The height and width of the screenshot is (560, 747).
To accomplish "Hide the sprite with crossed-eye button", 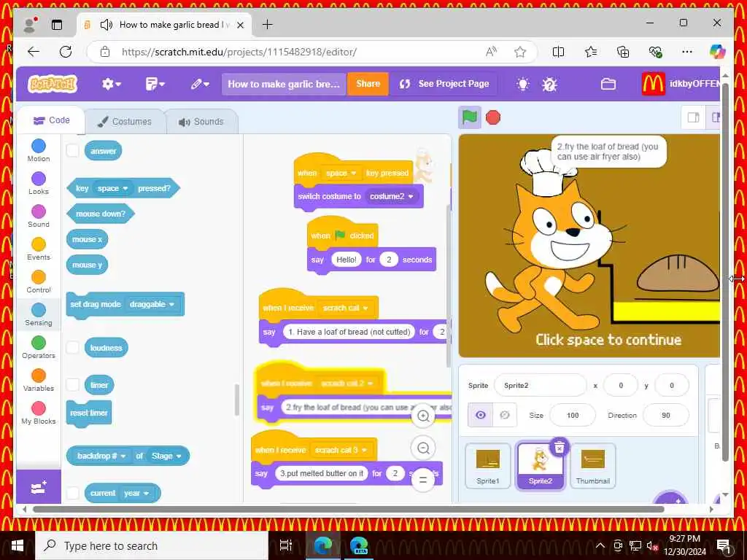I will pyautogui.click(x=505, y=415).
